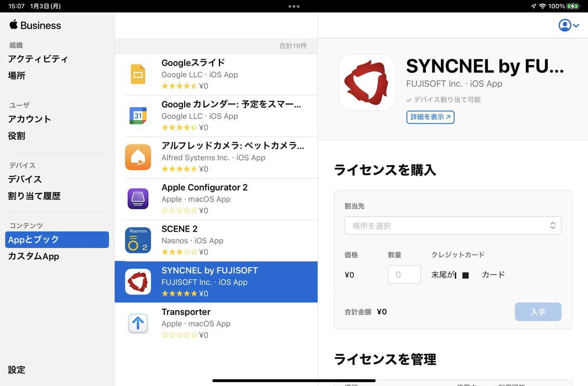Image resolution: width=588 pixels, height=386 pixels.
Task: Expand the 場所を選択 dropdown
Action: [453, 225]
